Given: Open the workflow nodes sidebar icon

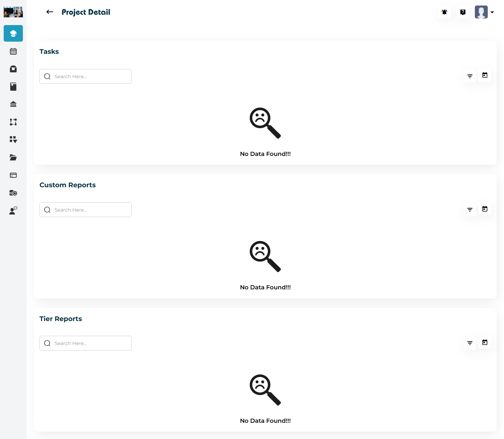Looking at the screenshot, I should [13, 122].
